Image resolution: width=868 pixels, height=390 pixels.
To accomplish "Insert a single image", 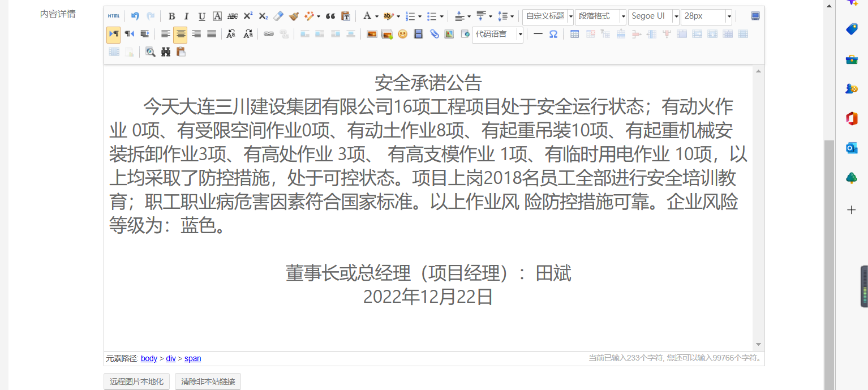I will point(372,34).
